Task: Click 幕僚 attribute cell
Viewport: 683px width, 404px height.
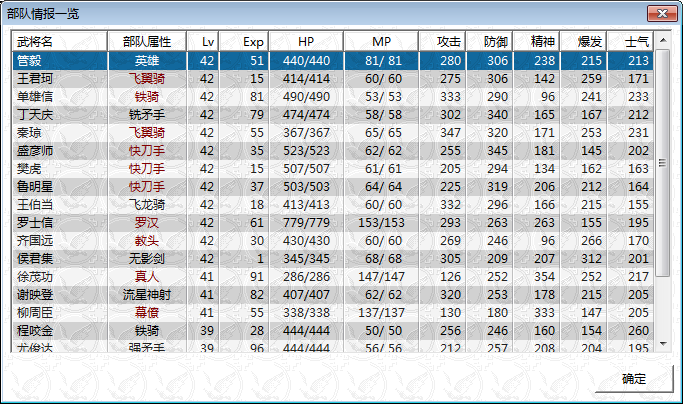Action: pyautogui.click(x=147, y=312)
